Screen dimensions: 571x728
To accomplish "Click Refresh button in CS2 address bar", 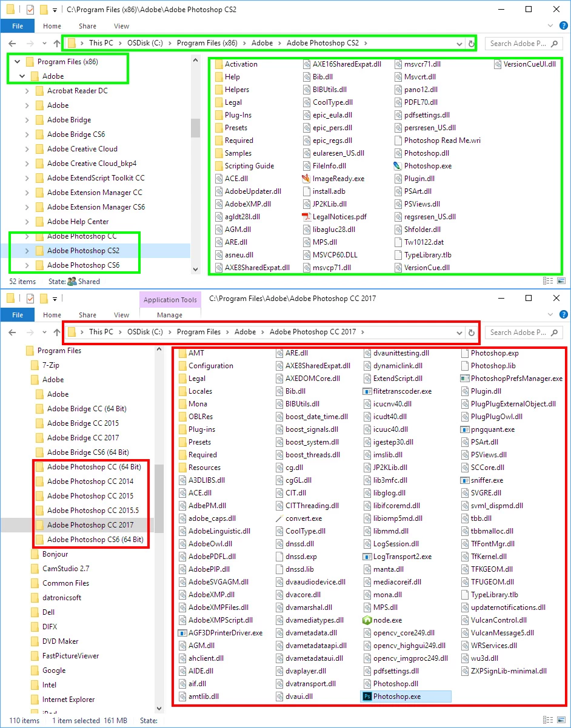I will (x=471, y=44).
